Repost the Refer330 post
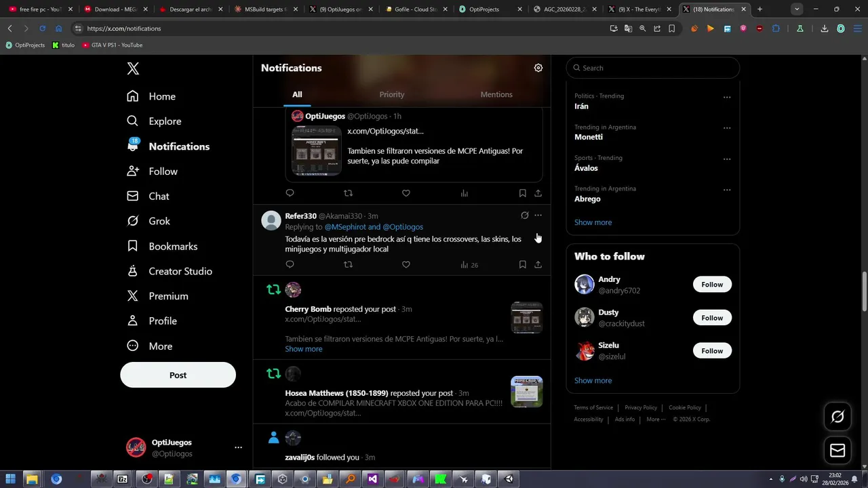Image resolution: width=868 pixels, height=488 pixels. click(348, 264)
